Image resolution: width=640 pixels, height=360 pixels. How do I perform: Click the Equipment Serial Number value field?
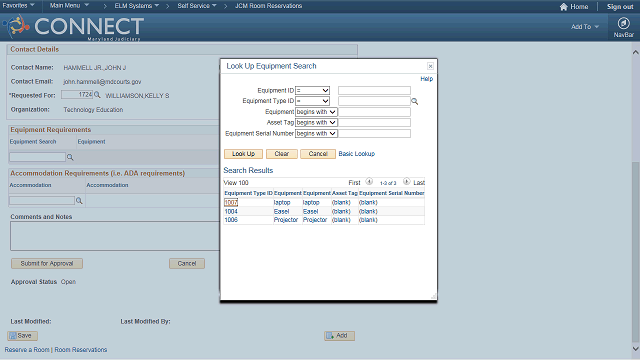pos(374,133)
